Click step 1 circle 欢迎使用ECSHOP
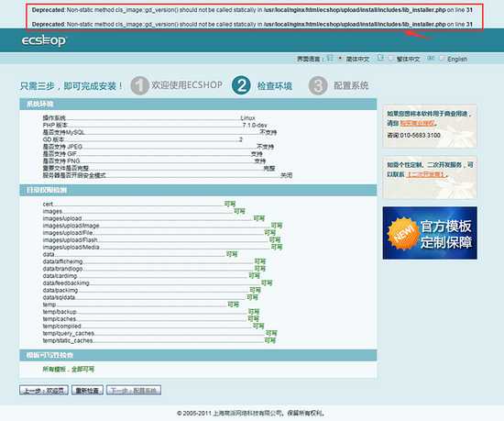Screen dimensions: 504x421 pyautogui.click(x=139, y=85)
